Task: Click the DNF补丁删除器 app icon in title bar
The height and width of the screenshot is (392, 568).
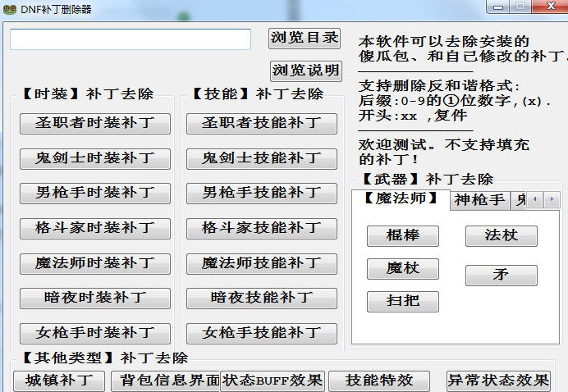Action: pyautogui.click(x=9, y=9)
